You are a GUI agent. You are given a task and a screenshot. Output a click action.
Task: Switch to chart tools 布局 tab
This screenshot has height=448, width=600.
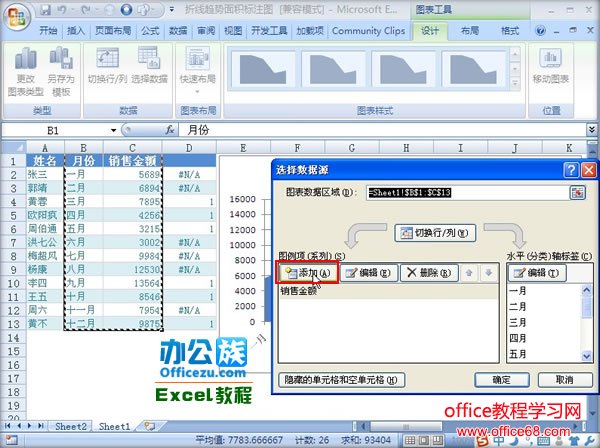tap(470, 31)
